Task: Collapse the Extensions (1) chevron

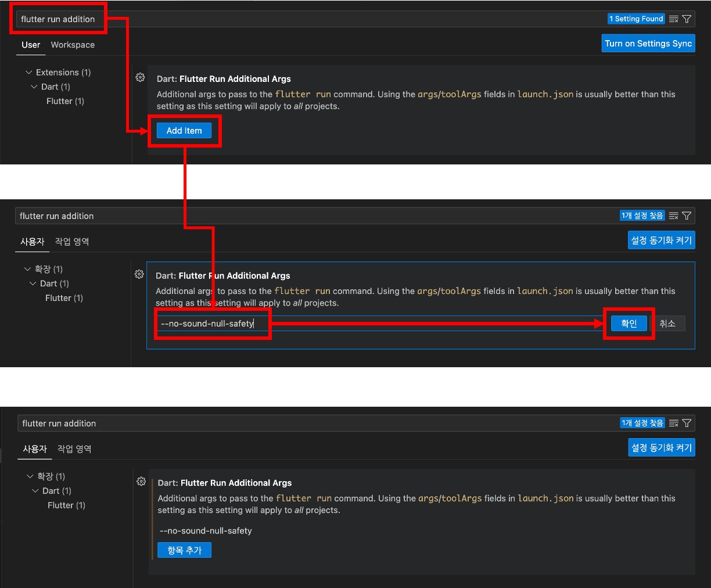Action: click(x=28, y=72)
